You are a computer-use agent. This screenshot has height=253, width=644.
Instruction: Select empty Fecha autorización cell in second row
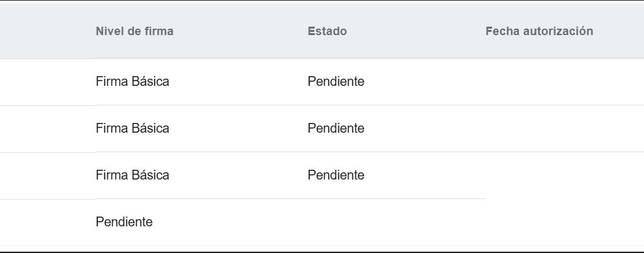pyautogui.click(x=565, y=128)
